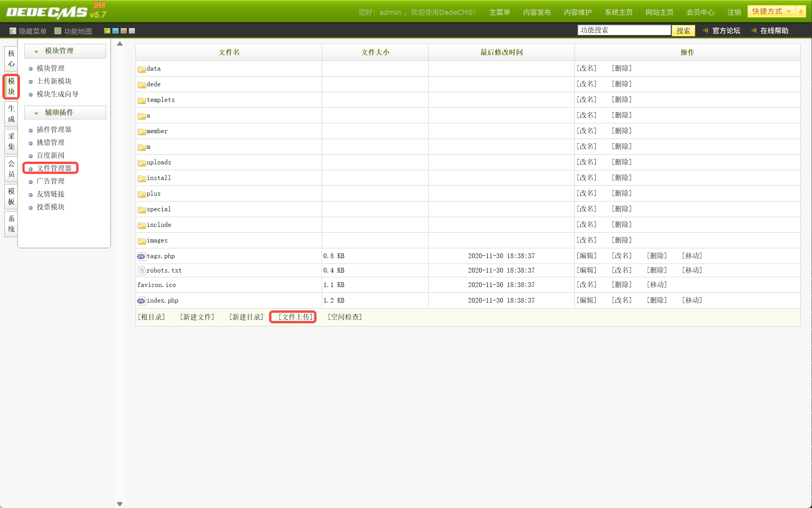Click the templets folder icon

click(141, 100)
